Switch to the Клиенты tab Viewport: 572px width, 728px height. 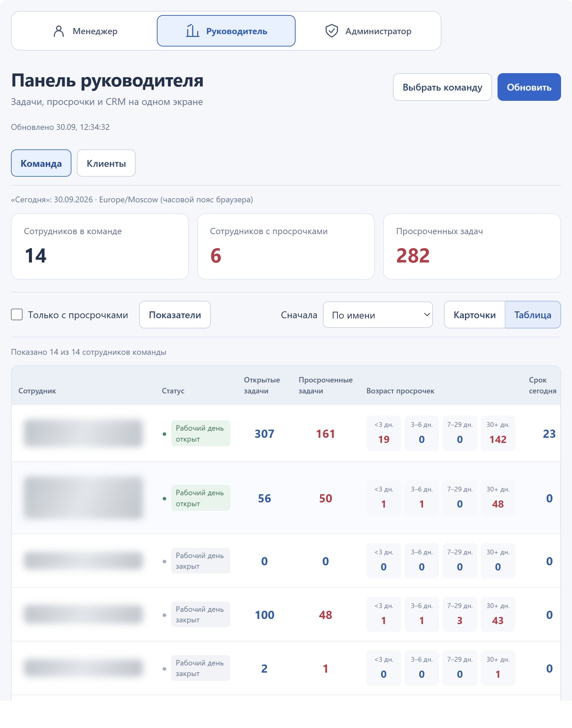(x=106, y=163)
